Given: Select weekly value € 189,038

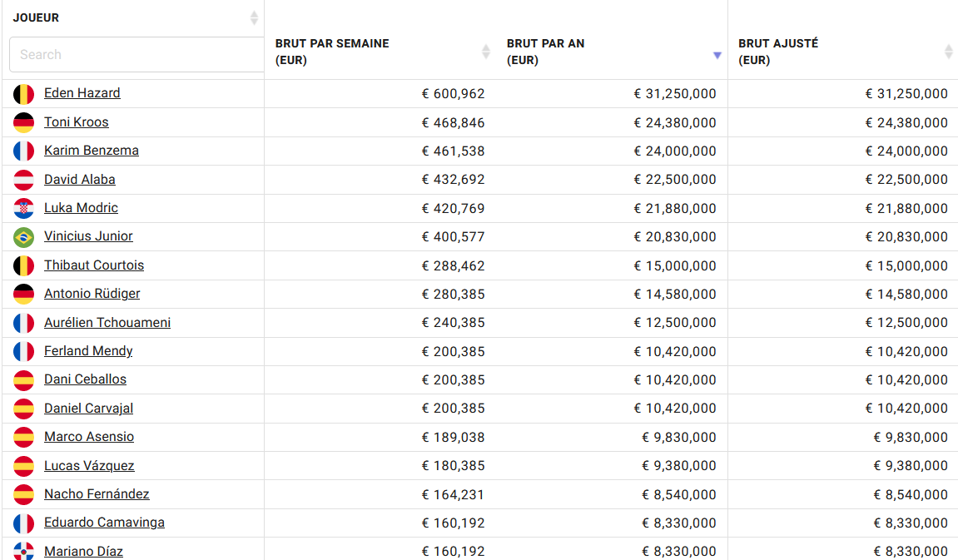Looking at the screenshot, I should pyautogui.click(x=453, y=437).
